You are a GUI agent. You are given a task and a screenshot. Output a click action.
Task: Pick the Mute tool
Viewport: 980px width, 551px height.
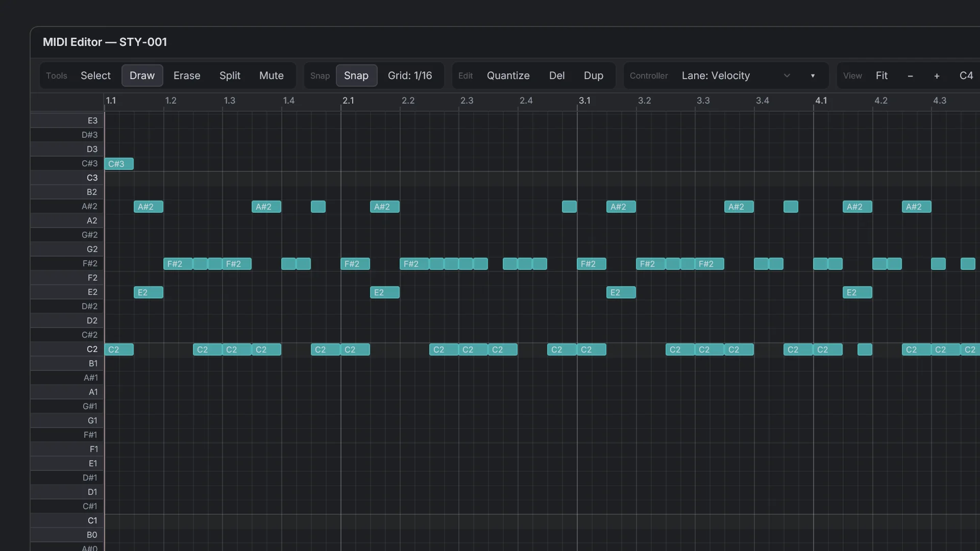click(x=271, y=76)
